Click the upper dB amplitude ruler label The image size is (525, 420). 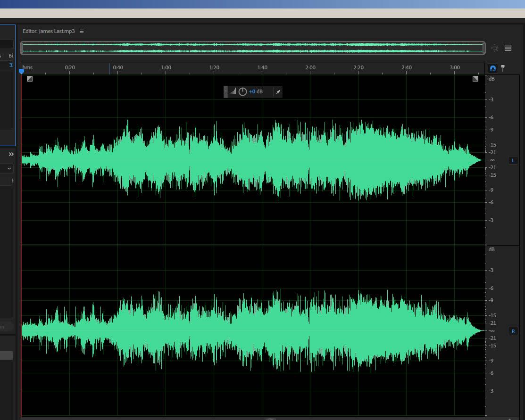(x=491, y=79)
